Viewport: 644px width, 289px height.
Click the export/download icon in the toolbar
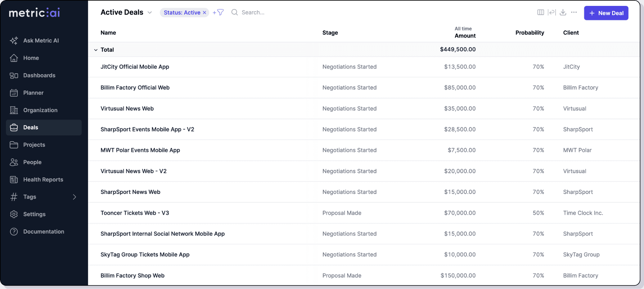click(563, 12)
